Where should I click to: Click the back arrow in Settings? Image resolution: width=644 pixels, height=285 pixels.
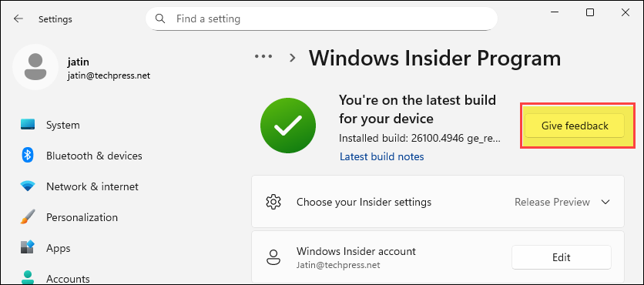(x=18, y=19)
